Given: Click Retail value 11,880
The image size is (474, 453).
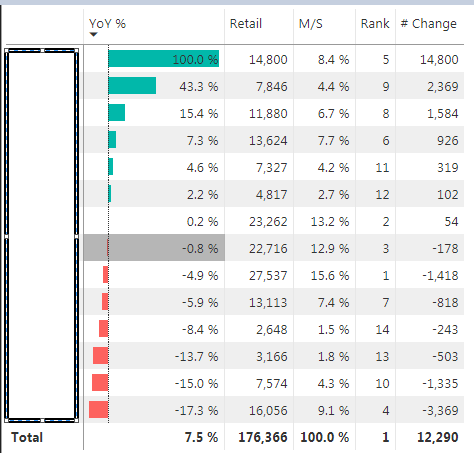Looking at the screenshot, I should [268, 114].
